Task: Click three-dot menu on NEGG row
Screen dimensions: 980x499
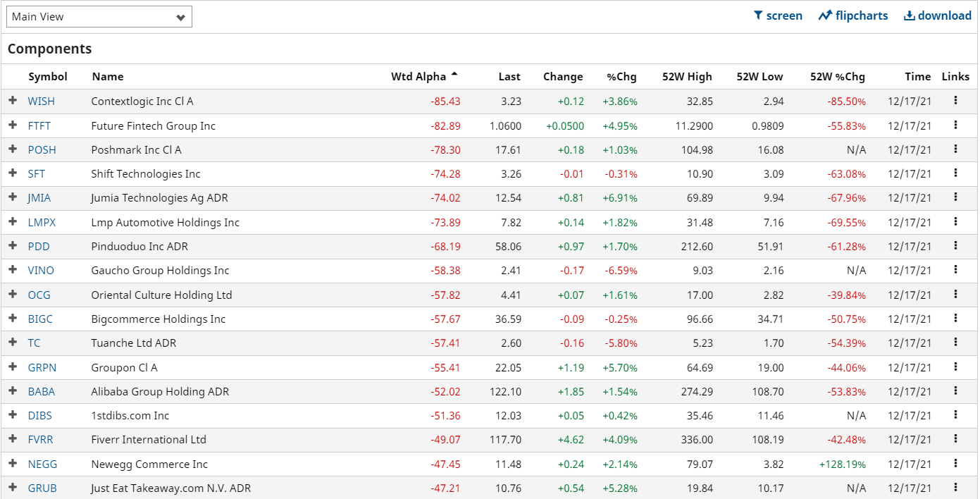Action: [955, 464]
